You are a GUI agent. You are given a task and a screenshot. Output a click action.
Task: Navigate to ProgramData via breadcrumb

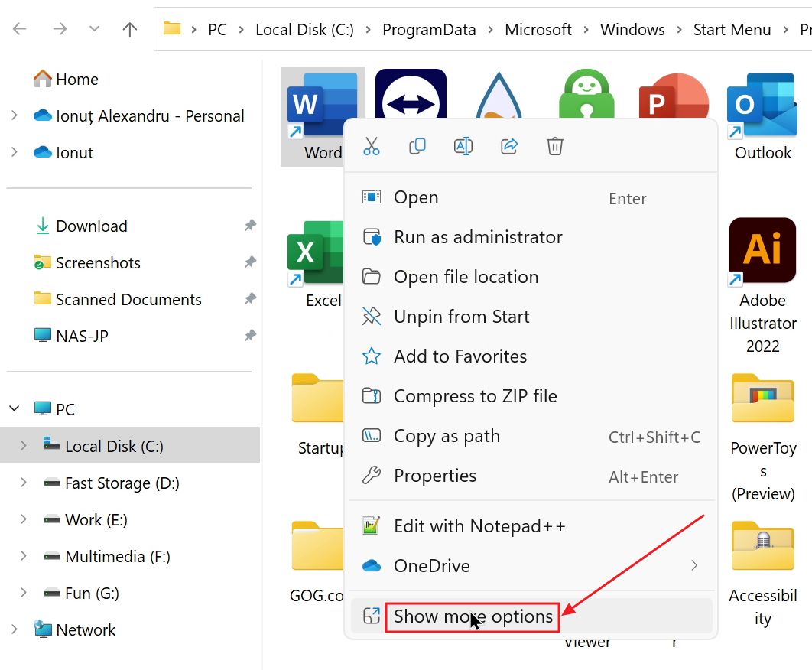(x=429, y=29)
